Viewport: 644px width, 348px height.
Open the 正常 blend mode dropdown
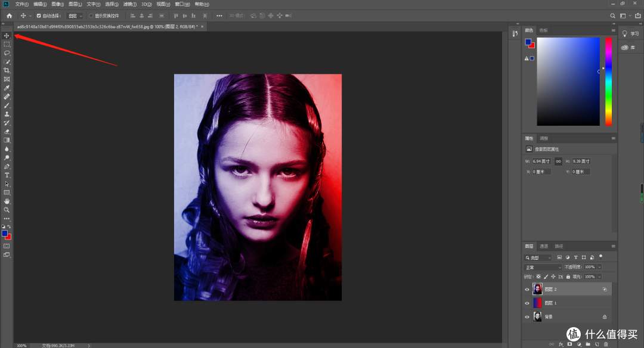click(x=543, y=267)
